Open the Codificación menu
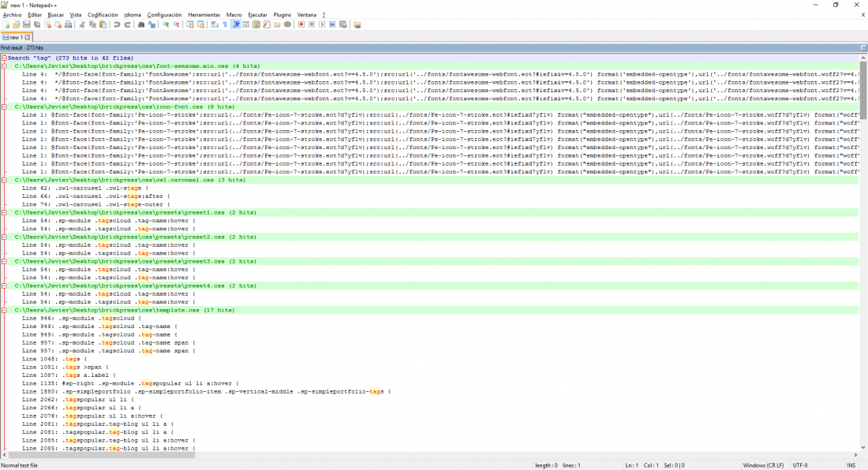Screen dimensions: 868x470 tap(103, 15)
